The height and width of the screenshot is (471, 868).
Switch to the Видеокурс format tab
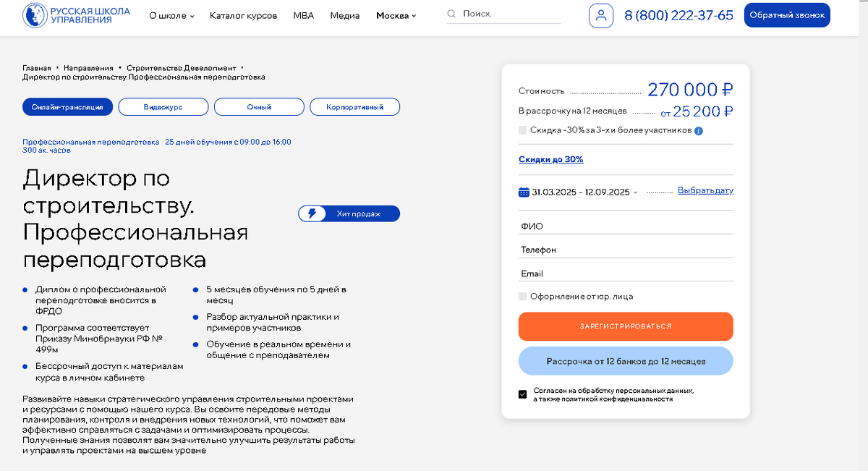click(164, 106)
